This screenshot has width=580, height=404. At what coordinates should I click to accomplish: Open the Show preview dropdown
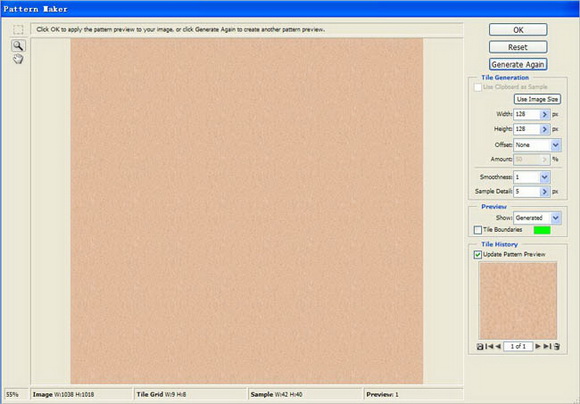click(555, 218)
